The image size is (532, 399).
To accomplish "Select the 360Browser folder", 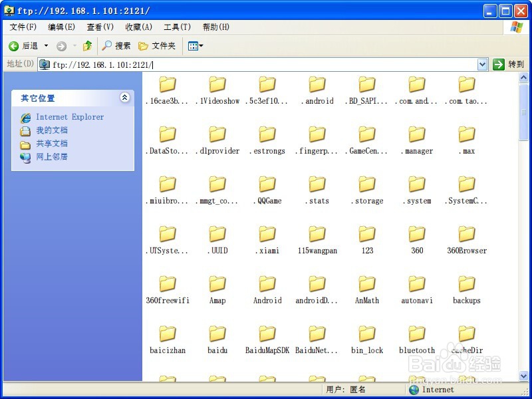I will (467, 240).
